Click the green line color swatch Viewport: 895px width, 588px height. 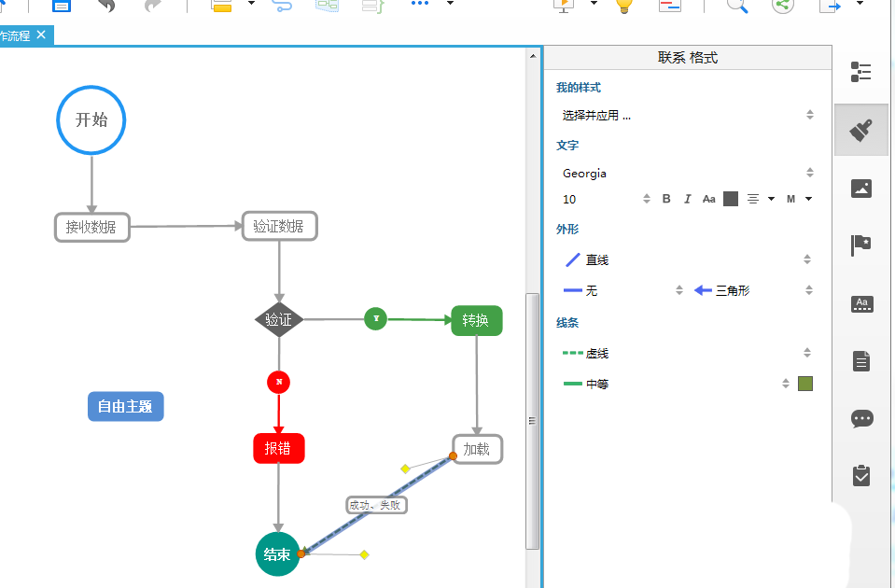[804, 383]
